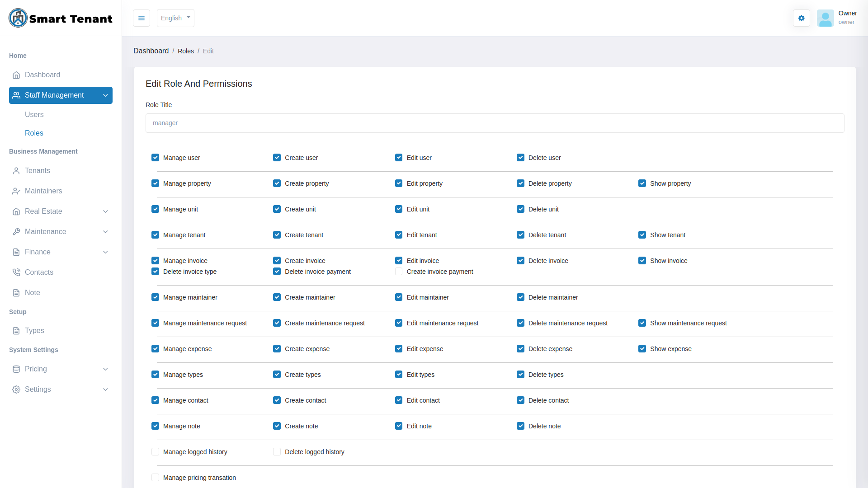
Task: Click the Dashboard breadcrumb link
Action: click(151, 51)
